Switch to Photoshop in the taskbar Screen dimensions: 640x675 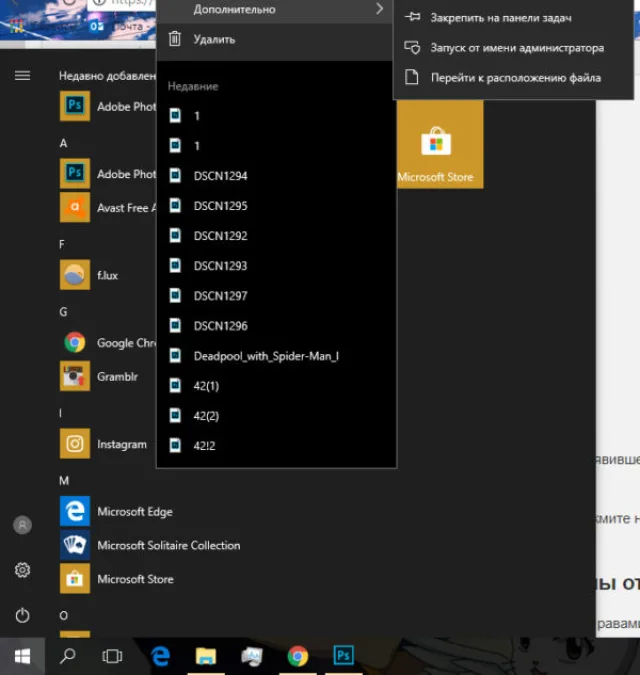343,655
